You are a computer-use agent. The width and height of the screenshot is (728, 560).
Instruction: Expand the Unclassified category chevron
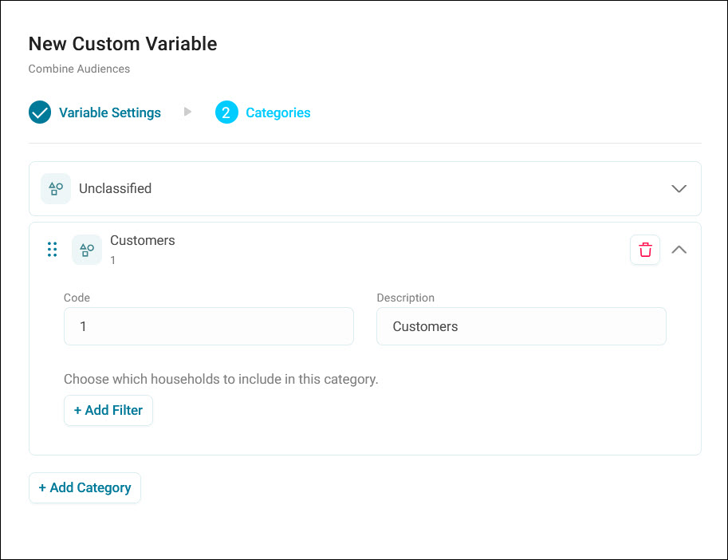(679, 188)
